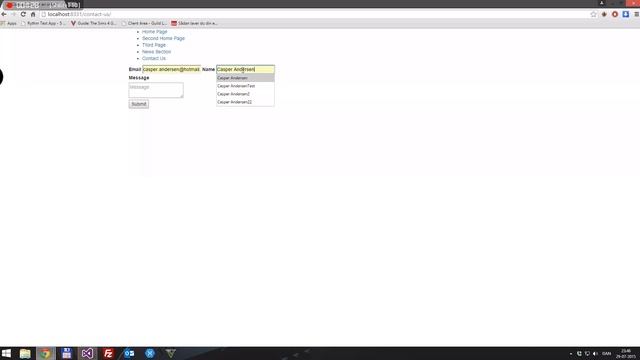Screen dimensions: 640x360
Task: Open the blue round app in taskbar
Action: pos(150,353)
